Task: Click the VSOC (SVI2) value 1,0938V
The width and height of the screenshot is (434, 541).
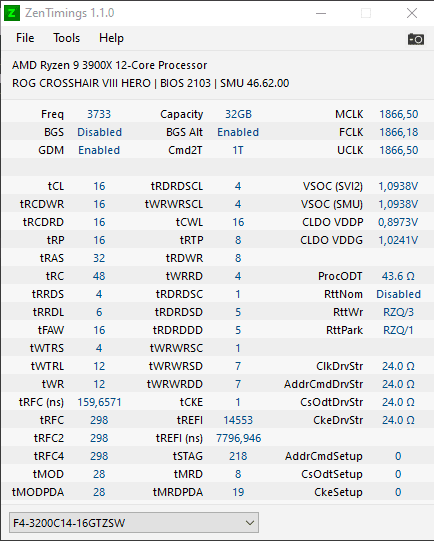Action: coord(398,186)
